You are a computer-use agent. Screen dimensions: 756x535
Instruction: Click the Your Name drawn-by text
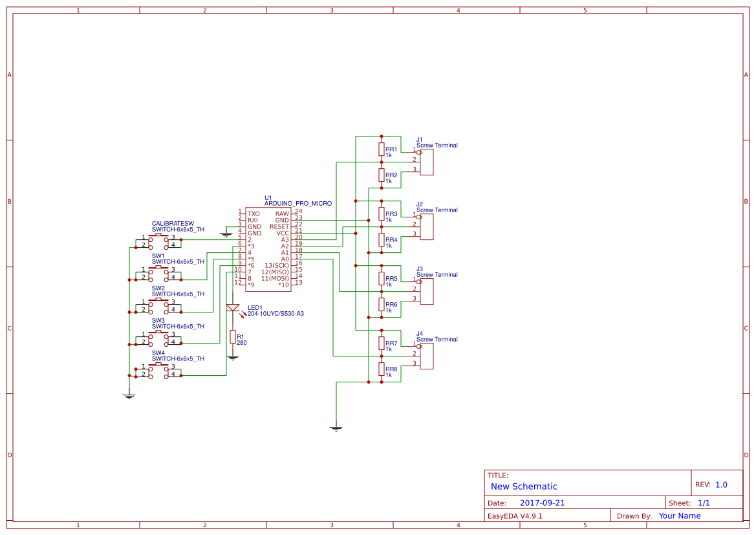680,516
